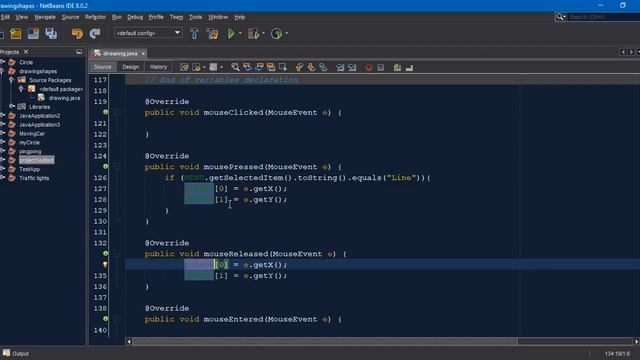The width and height of the screenshot is (640, 360).
Task: Click the search icon in Quick Search box
Action: pos(561,17)
